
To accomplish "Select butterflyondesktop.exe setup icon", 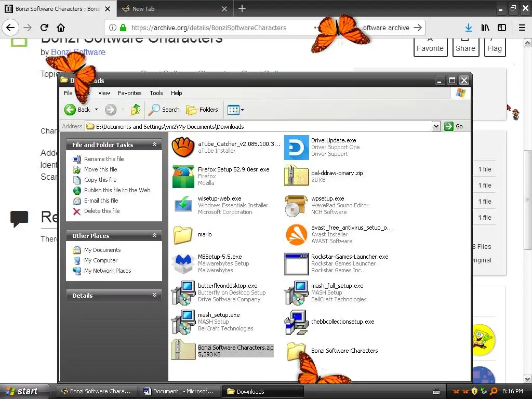I will (x=183, y=292).
